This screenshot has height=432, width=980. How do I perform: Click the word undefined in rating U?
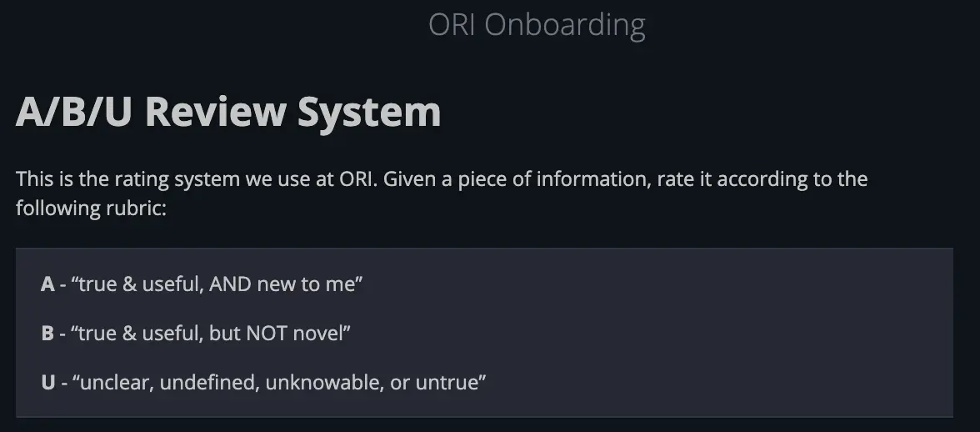200,383
